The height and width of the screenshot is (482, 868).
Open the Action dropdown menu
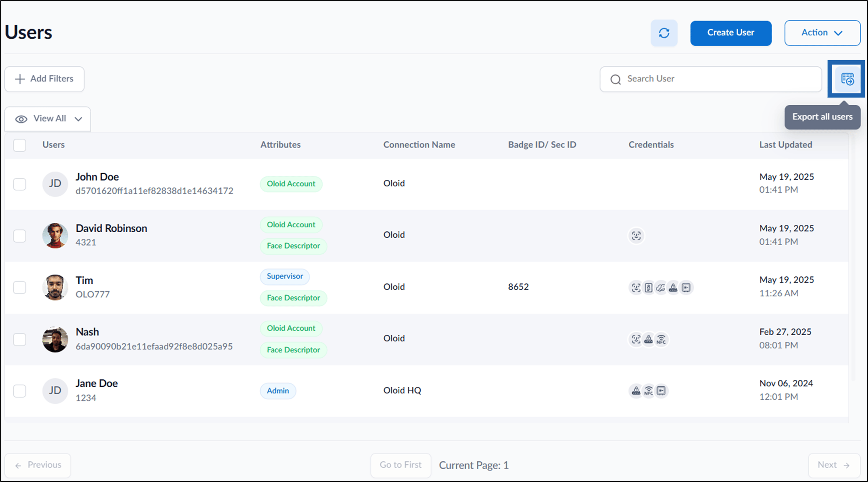[x=822, y=33]
